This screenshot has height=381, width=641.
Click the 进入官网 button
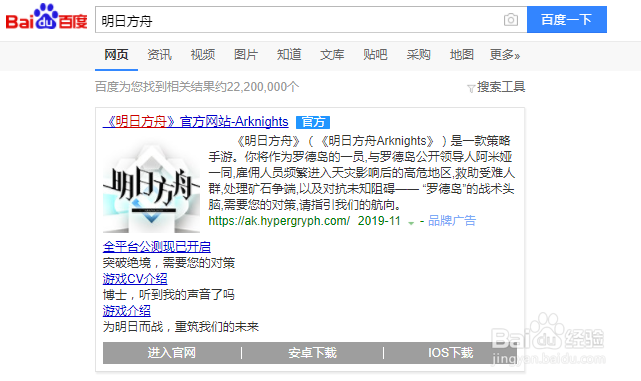(x=172, y=353)
